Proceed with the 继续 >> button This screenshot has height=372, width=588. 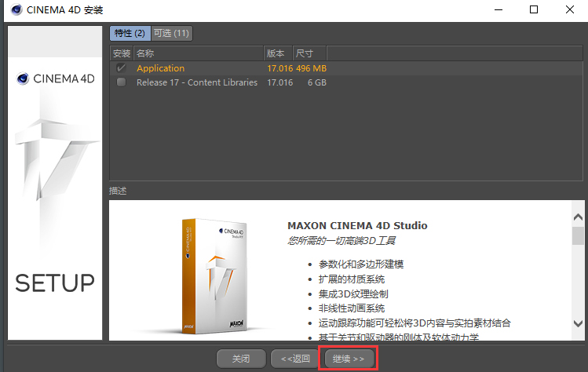(x=349, y=359)
